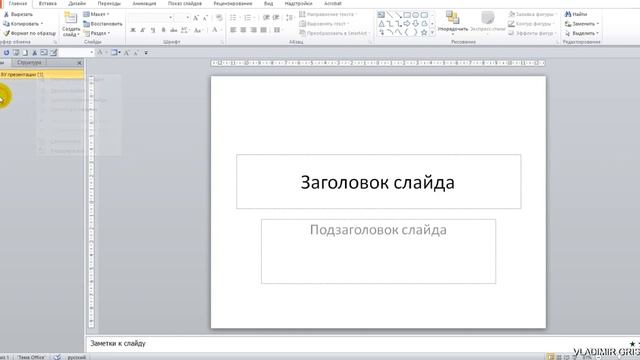The height and width of the screenshot is (360, 640).
Task: Switch to the Структура (Outline) pane tab
Action: pyautogui.click(x=29, y=63)
